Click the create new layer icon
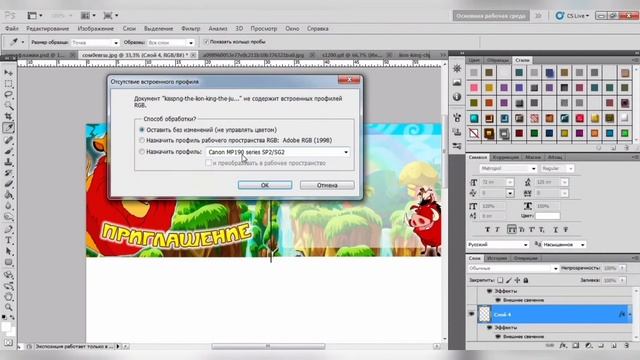 614,346
